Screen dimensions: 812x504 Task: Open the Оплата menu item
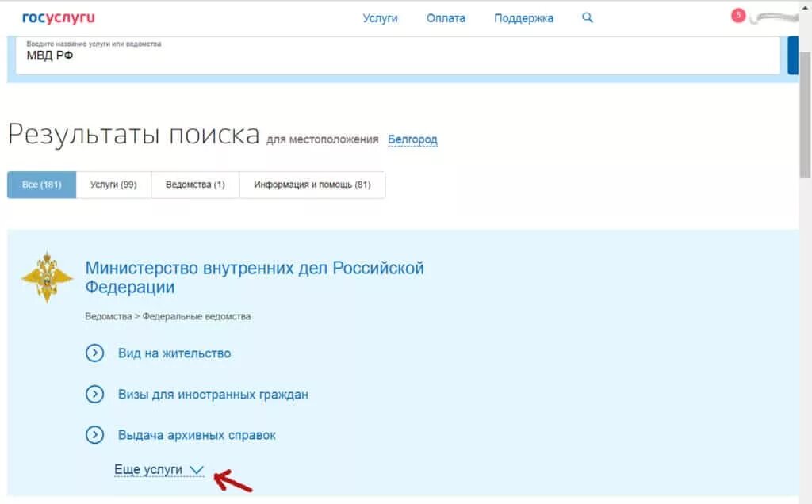pos(446,18)
